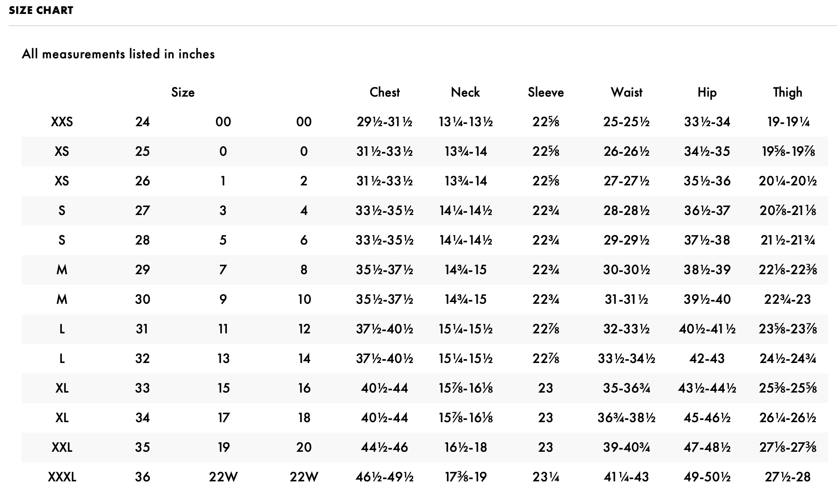This screenshot has width=837, height=504.
Task: Click the Size column header
Action: pos(183,92)
